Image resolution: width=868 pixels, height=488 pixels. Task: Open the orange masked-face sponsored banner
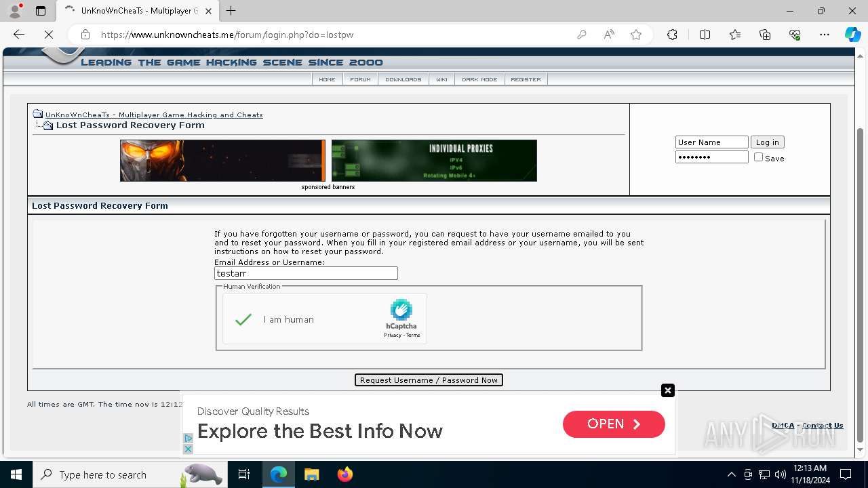pos(222,161)
